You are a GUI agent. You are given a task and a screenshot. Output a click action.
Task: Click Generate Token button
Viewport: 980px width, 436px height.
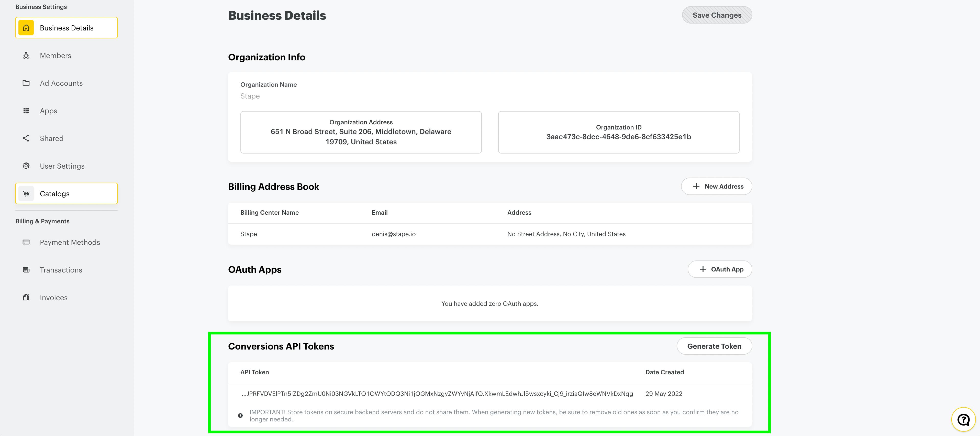pyautogui.click(x=714, y=346)
